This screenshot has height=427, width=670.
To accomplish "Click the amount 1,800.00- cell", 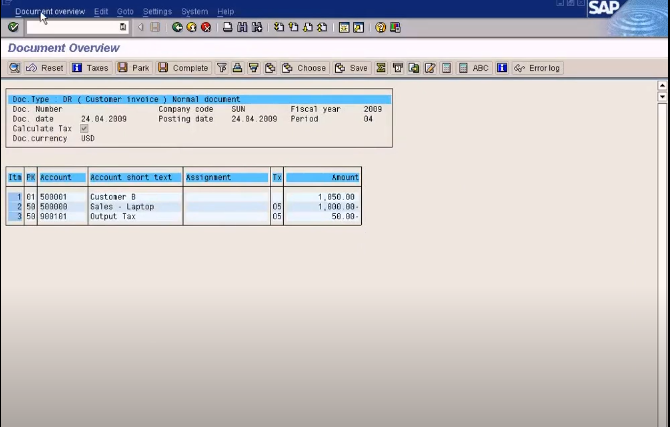I will coord(338,206).
